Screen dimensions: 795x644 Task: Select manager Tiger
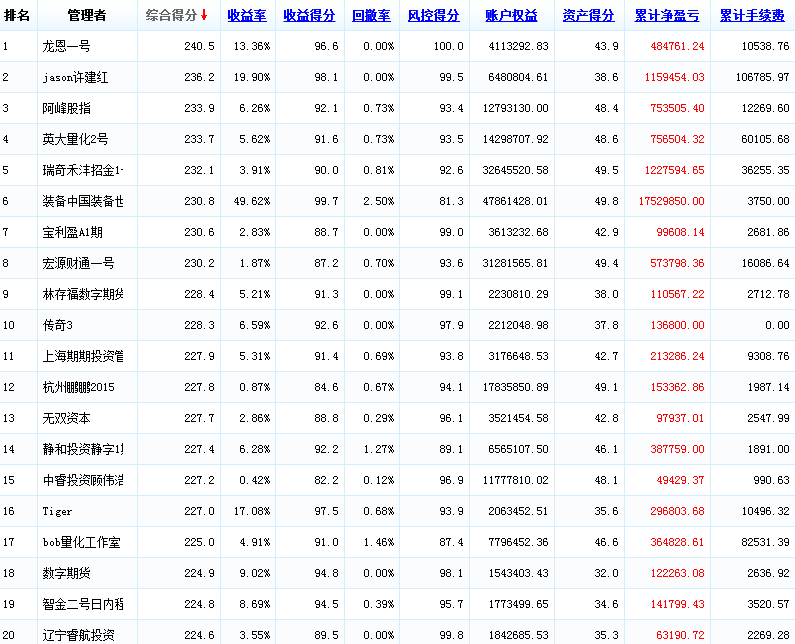pos(57,511)
